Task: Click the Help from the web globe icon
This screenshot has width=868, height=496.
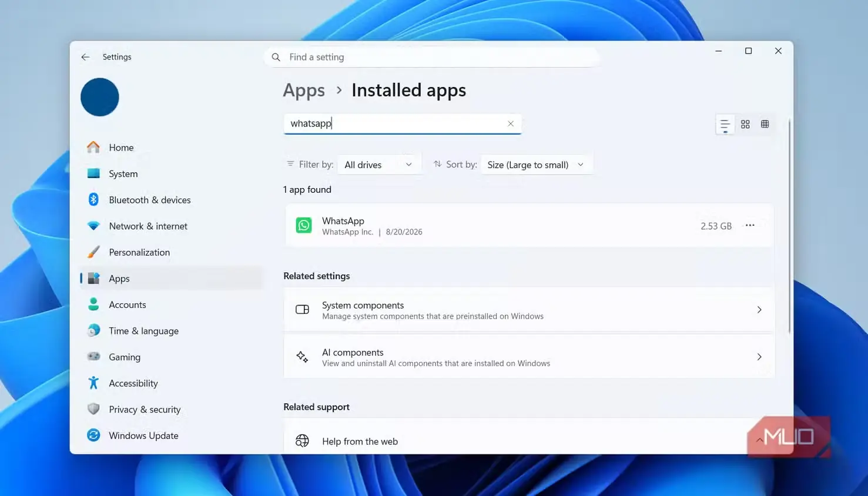Action: tap(302, 441)
